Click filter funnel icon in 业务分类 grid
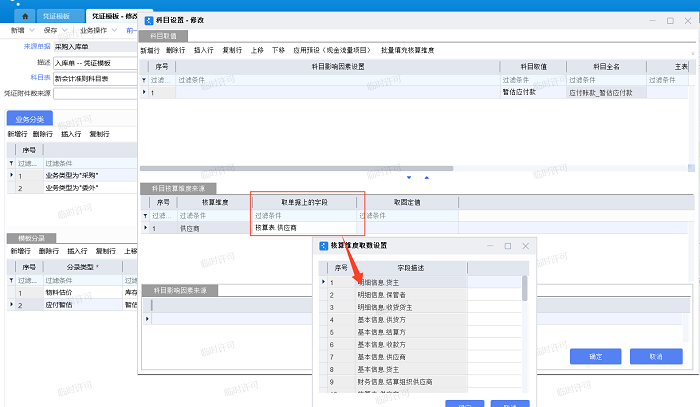700x407 pixels. (x=12, y=162)
